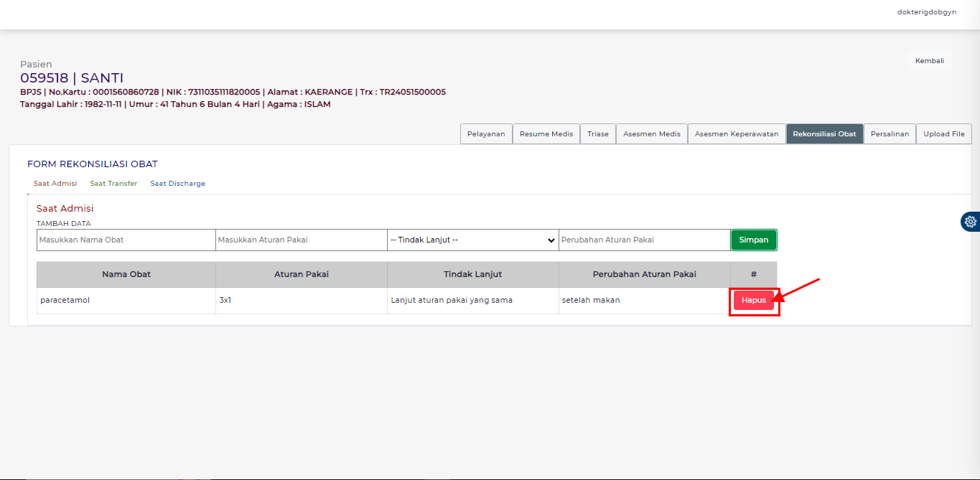Open the Persalinan tab

pos(889,134)
